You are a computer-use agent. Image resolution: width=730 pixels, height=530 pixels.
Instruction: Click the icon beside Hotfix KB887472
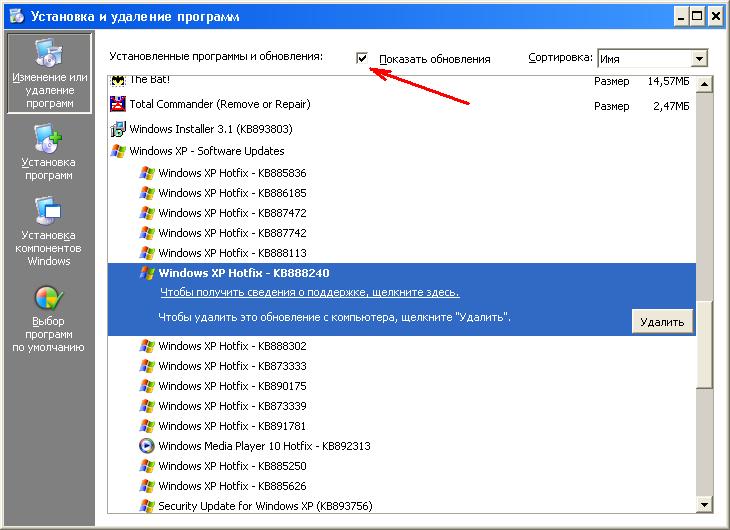pos(147,213)
